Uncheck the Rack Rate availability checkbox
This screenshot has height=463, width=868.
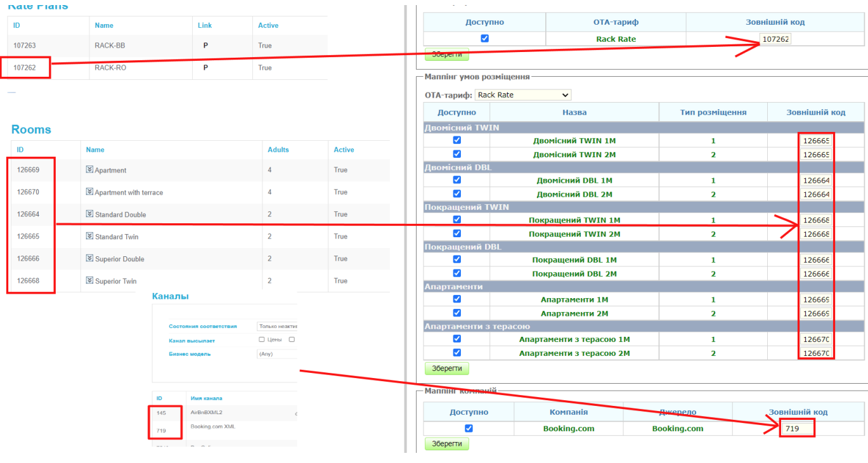point(485,39)
